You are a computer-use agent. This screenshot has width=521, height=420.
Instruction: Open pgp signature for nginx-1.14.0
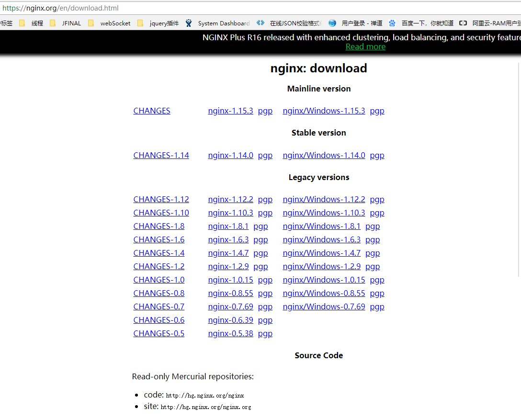tap(265, 156)
